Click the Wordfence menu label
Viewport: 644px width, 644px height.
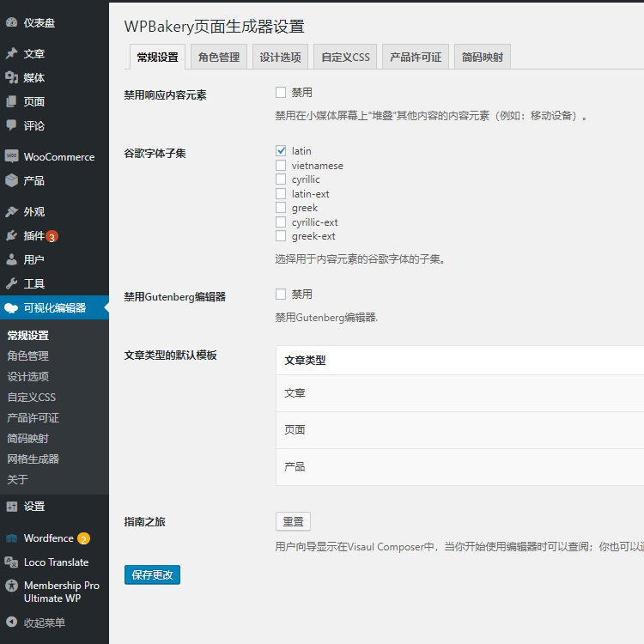[48, 538]
